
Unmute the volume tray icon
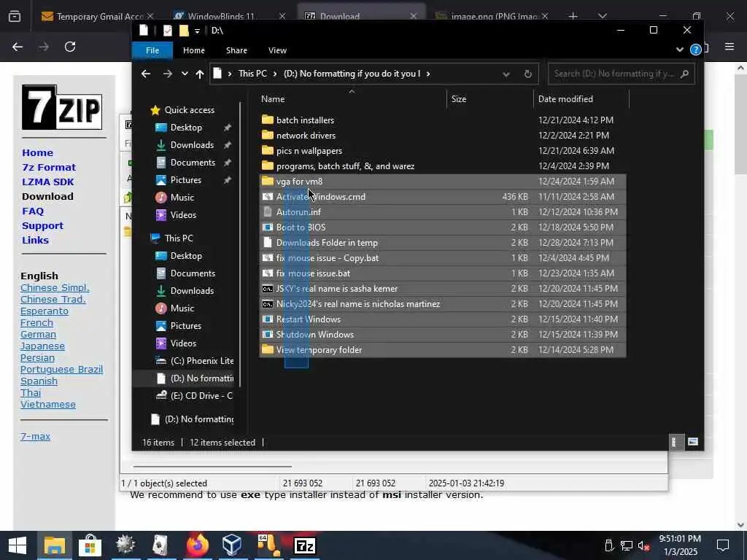(643, 545)
